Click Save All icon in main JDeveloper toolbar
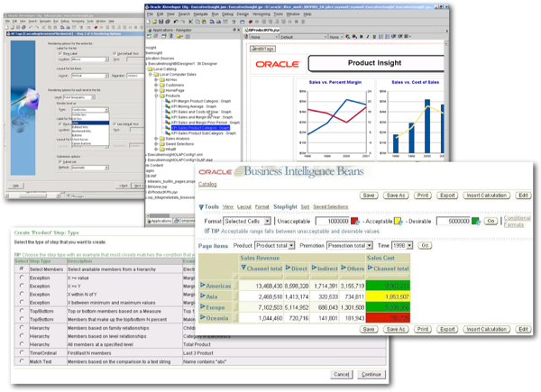 click(168, 22)
